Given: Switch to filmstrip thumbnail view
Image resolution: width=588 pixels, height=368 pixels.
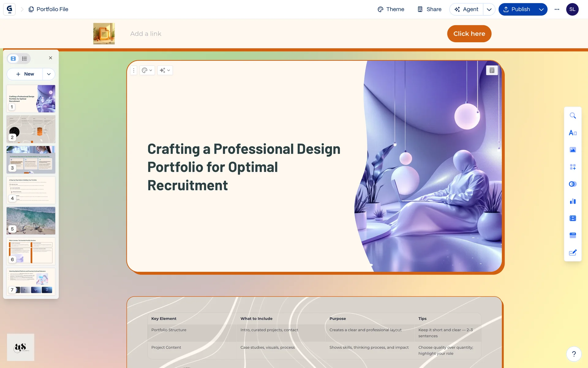Looking at the screenshot, I should (13, 58).
